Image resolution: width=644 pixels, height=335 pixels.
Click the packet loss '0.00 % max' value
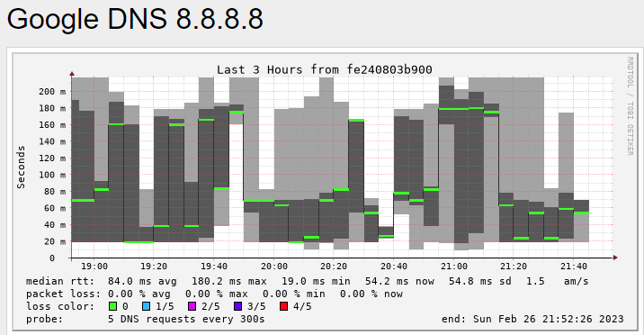point(217,294)
